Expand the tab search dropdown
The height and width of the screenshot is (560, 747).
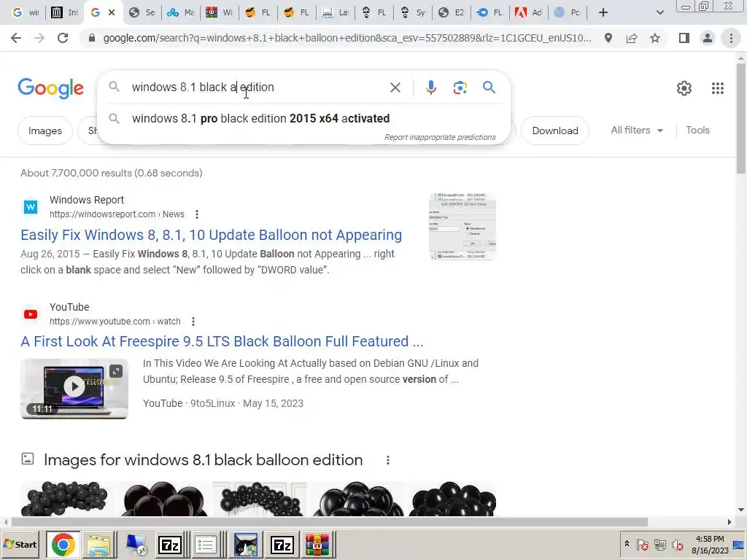pos(659,12)
